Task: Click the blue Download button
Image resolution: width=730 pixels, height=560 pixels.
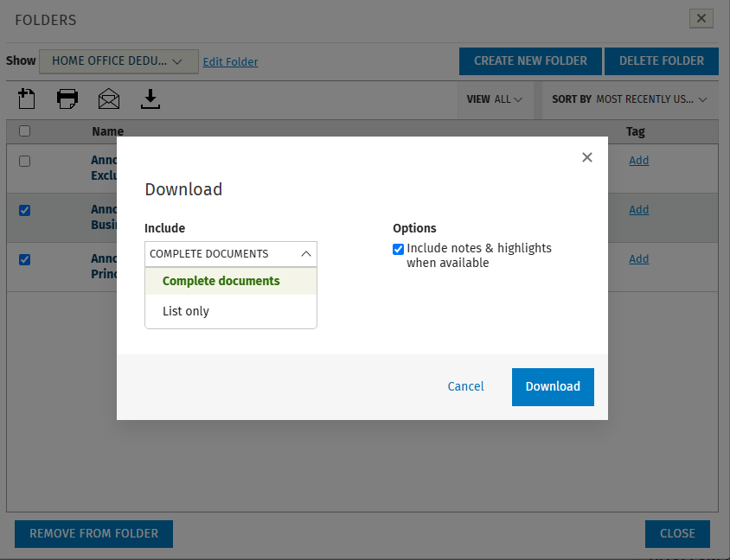Action: (553, 387)
